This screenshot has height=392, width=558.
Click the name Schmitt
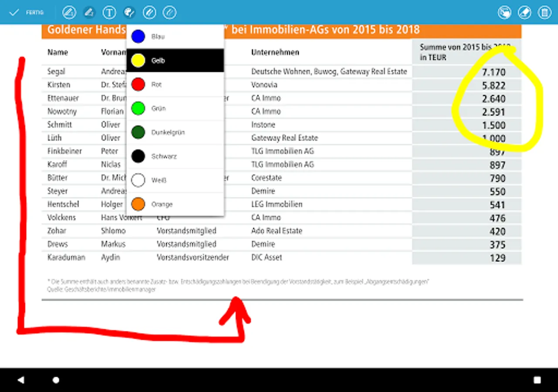pyautogui.click(x=60, y=125)
